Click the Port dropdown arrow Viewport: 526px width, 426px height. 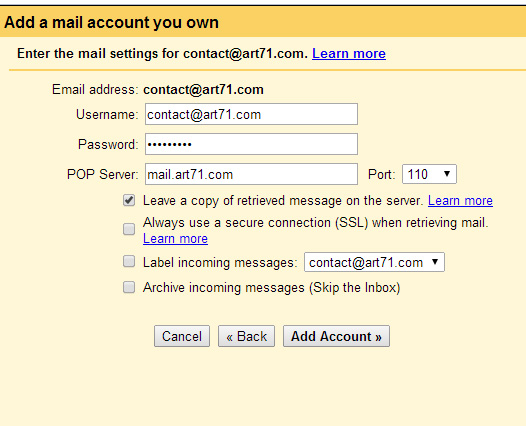[x=447, y=174]
